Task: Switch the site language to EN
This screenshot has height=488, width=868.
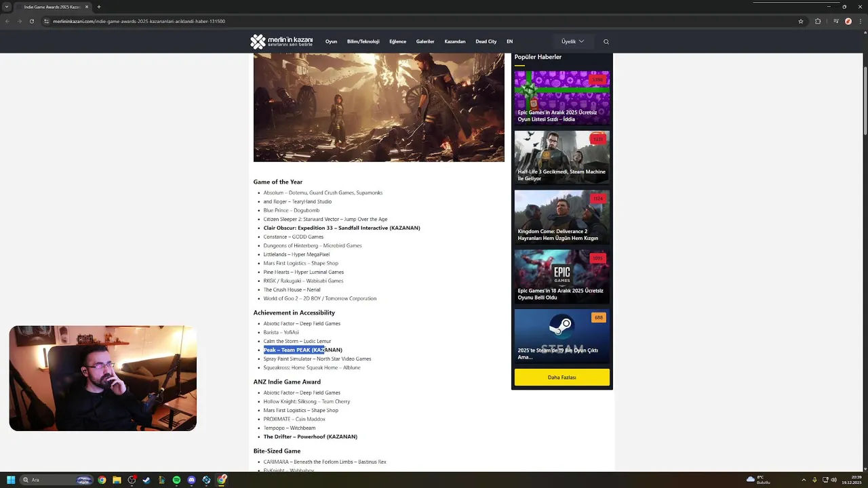Action: click(x=510, y=42)
